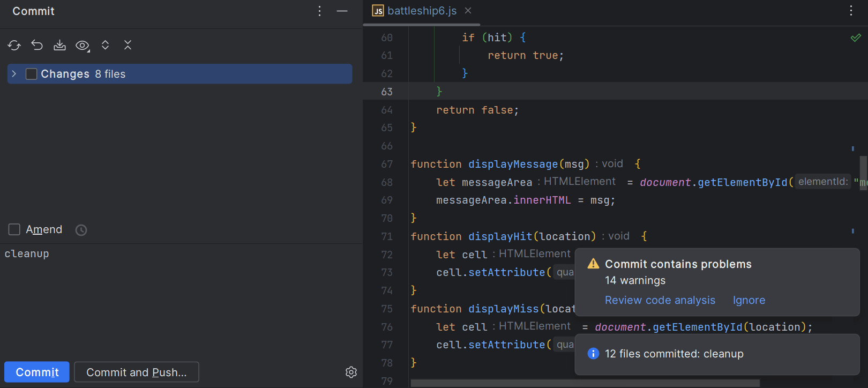Open commit options gear icon

[x=351, y=372]
